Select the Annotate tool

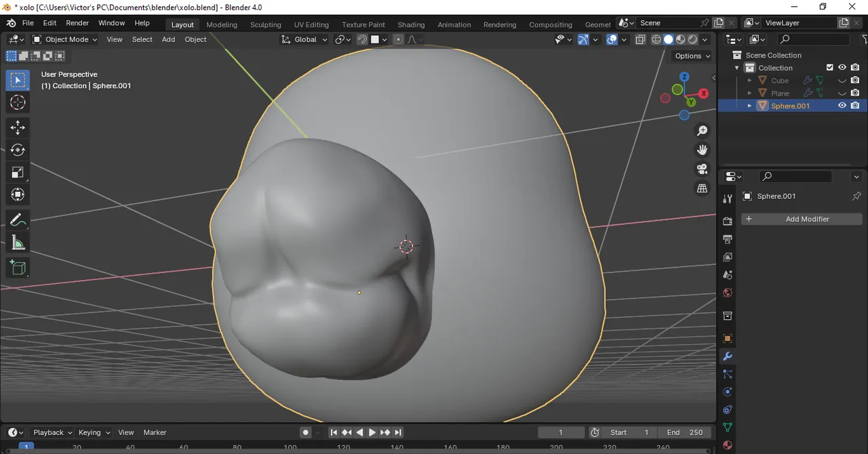click(x=18, y=220)
